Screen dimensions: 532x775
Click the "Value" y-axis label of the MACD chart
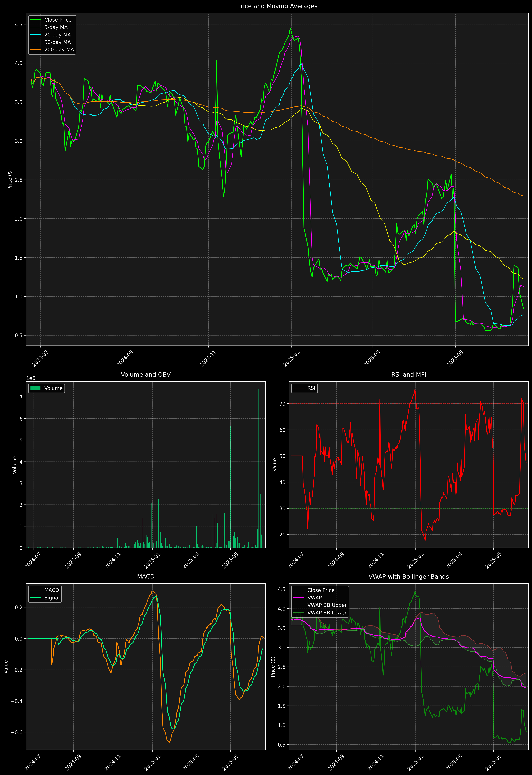click(x=6, y=667)
